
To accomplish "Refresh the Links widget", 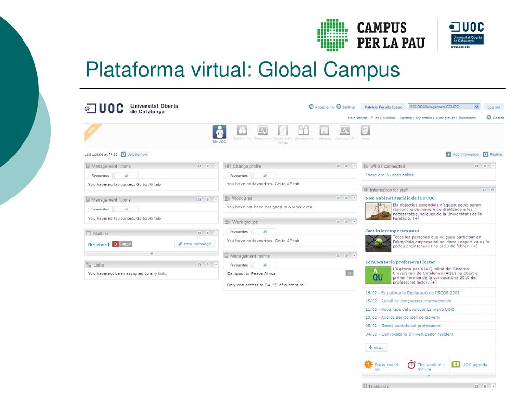I will pos(199,264).
